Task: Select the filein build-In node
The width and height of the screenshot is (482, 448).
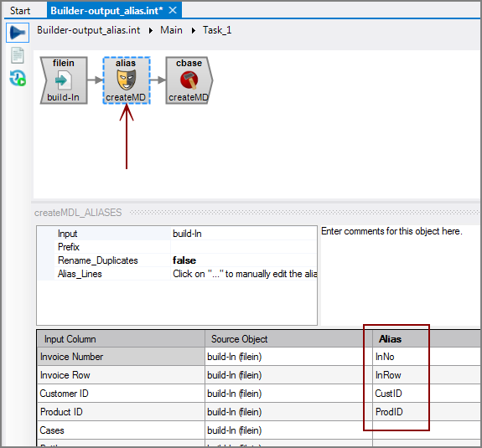Action: 64,80
